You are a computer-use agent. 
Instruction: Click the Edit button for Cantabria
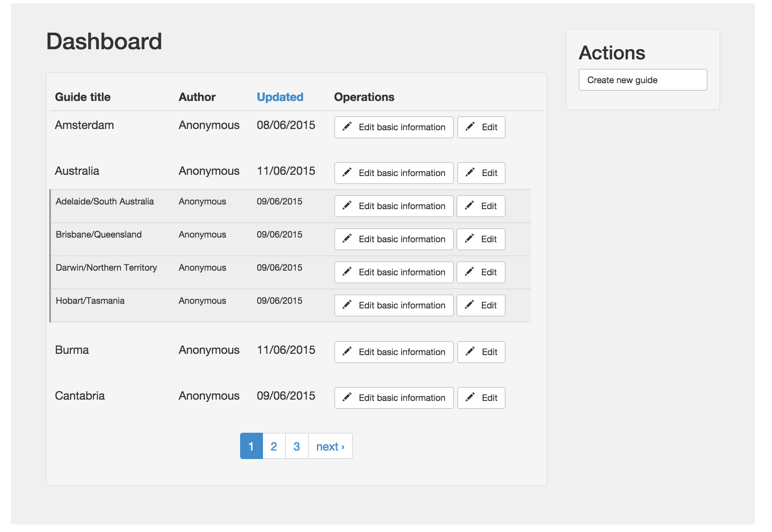click(481, 398)
